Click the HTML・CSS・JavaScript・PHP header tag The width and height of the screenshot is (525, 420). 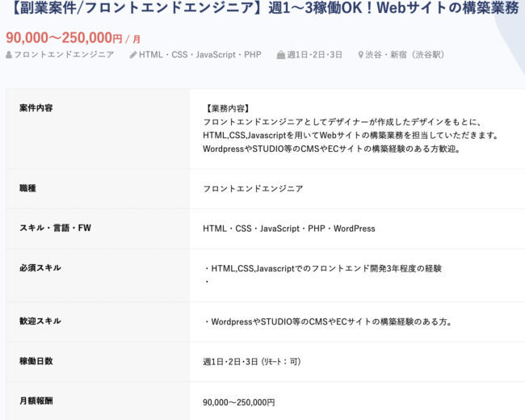(x=199, y=55)
